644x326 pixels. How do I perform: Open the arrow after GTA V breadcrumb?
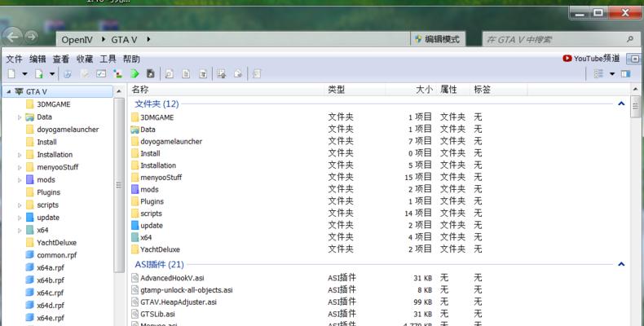pyautogui.click(x=148, y=39)
